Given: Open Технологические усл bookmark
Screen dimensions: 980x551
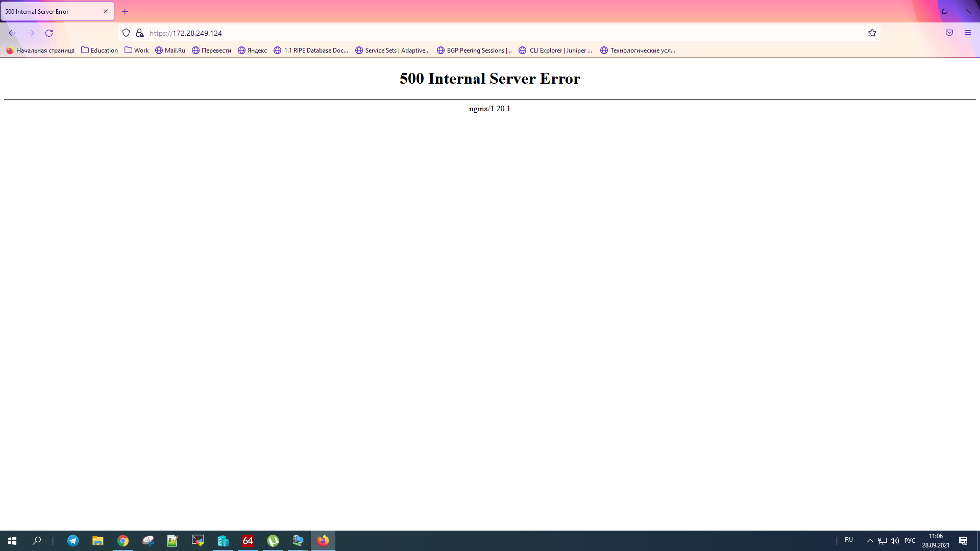Looking at the screenshot, I should click(x=638, y=51).
